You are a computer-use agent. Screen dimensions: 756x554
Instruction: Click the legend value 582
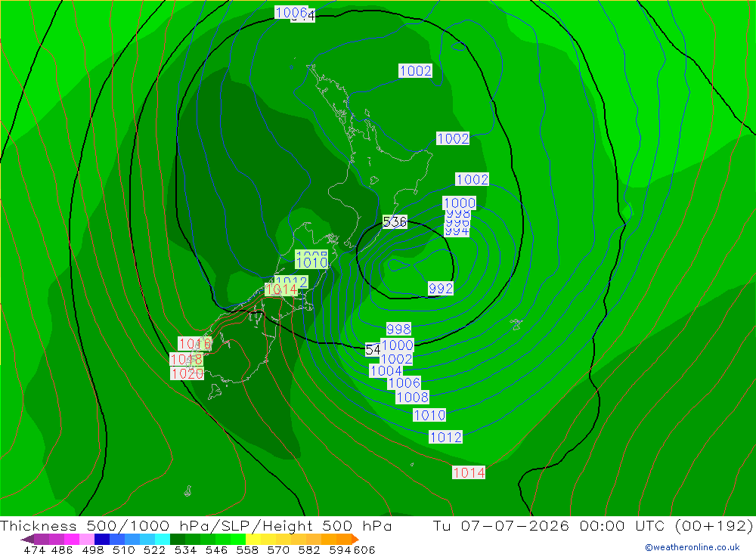[309, 549]
